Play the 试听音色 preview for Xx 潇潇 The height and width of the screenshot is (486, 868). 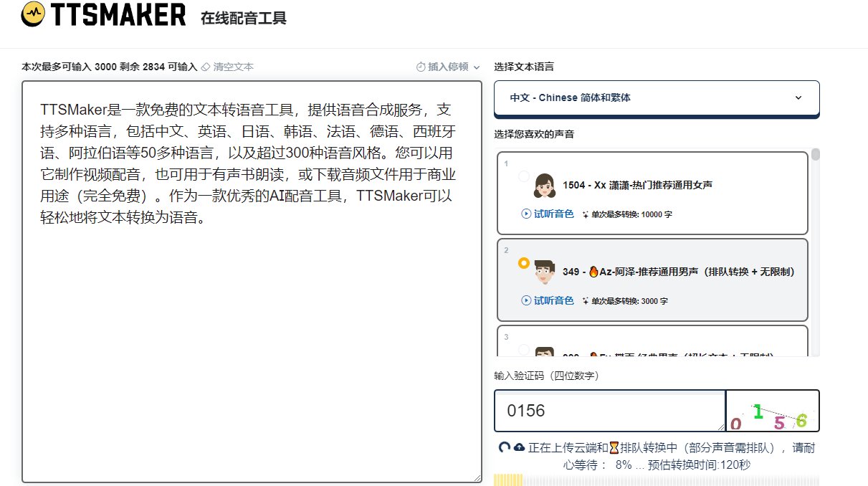pos(548,214)
